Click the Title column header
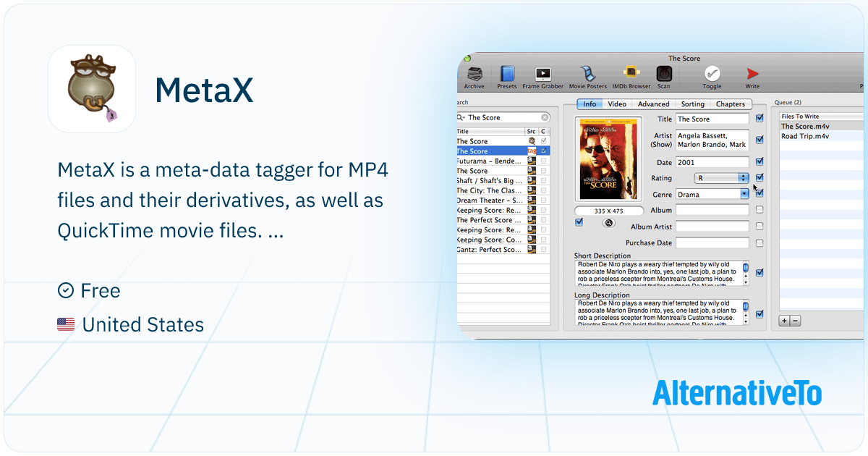Screen dimensions: 868x456 (x=490, y=131)
